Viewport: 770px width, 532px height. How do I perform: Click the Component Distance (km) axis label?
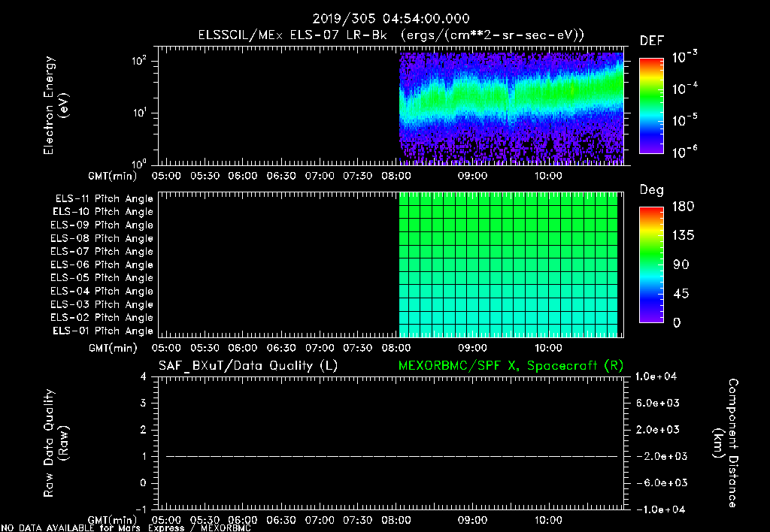click(x=726, y=443)
